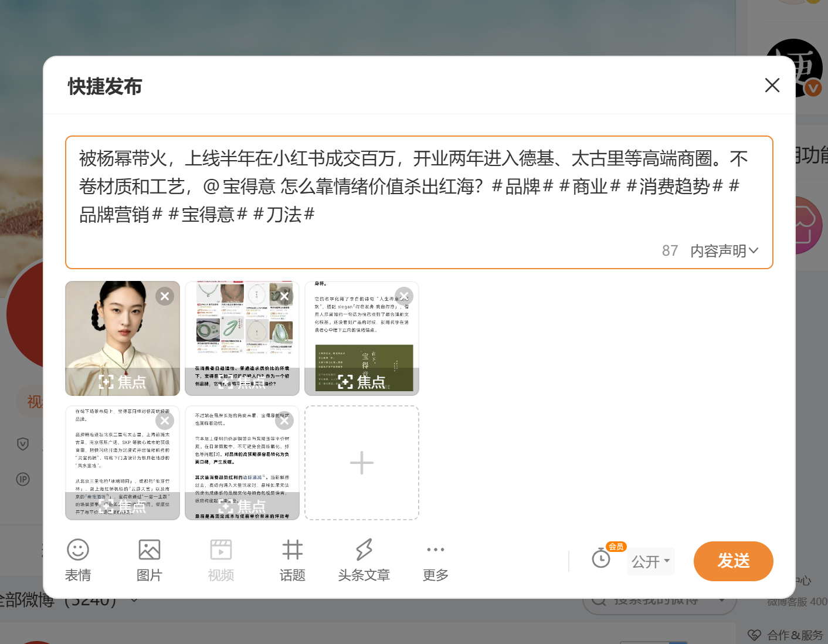This screenshot has width=828, height=644.
Task: Click the shield icon on the background page
Action: pos(23,443)
